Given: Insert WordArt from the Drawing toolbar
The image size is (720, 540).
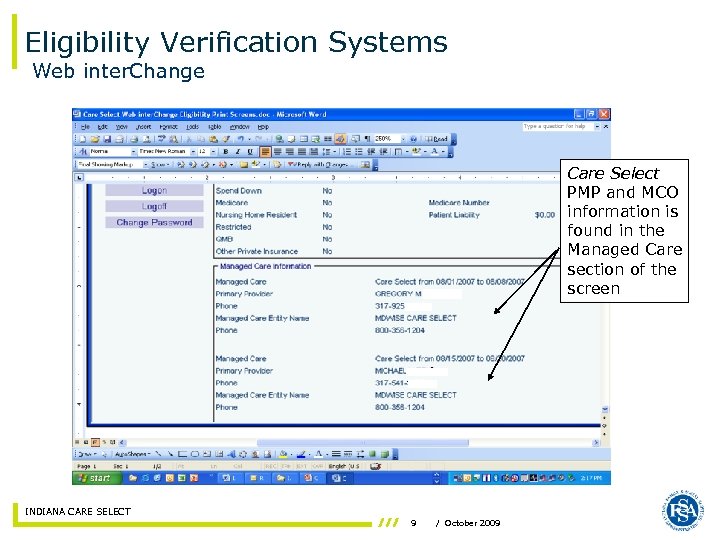Looking at the screenshot, I should coord(231,455).
